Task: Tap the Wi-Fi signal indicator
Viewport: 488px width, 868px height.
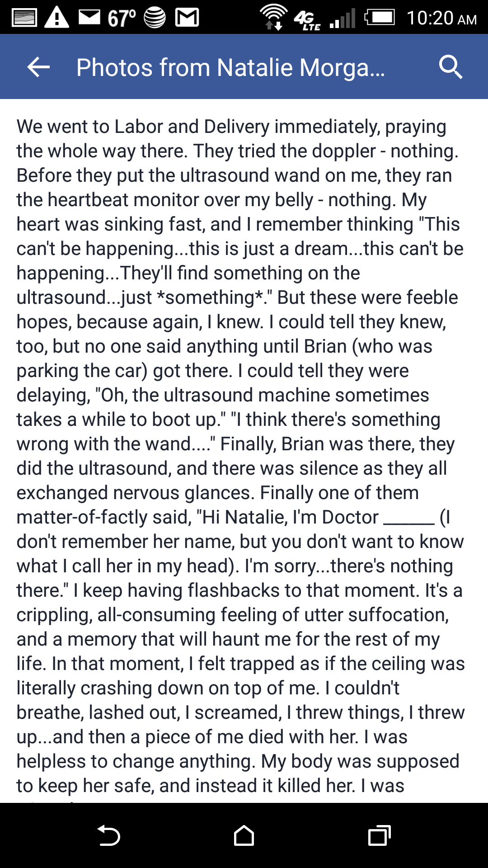Action: pyautogui.click(x=274, y=17)
